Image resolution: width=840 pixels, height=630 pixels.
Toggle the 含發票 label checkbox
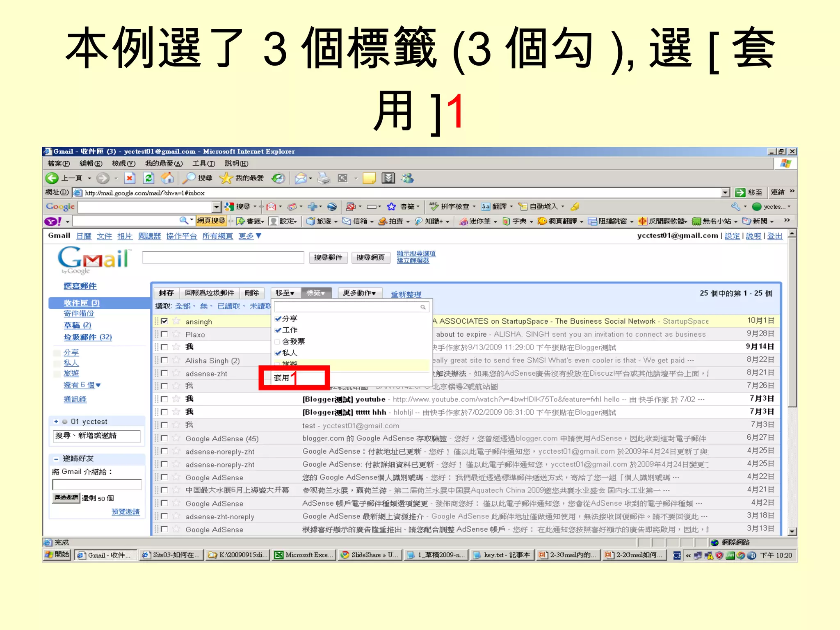[278, 341]
